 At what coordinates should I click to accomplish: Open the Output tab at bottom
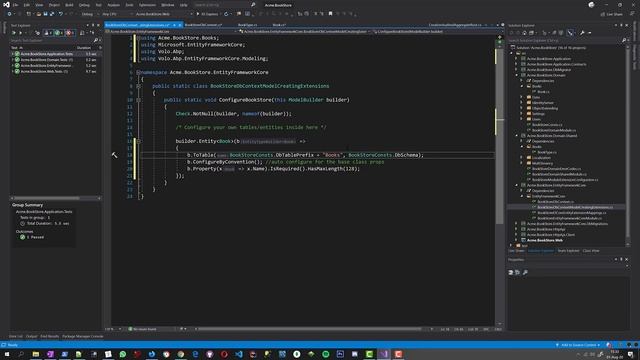pos(31,336)
